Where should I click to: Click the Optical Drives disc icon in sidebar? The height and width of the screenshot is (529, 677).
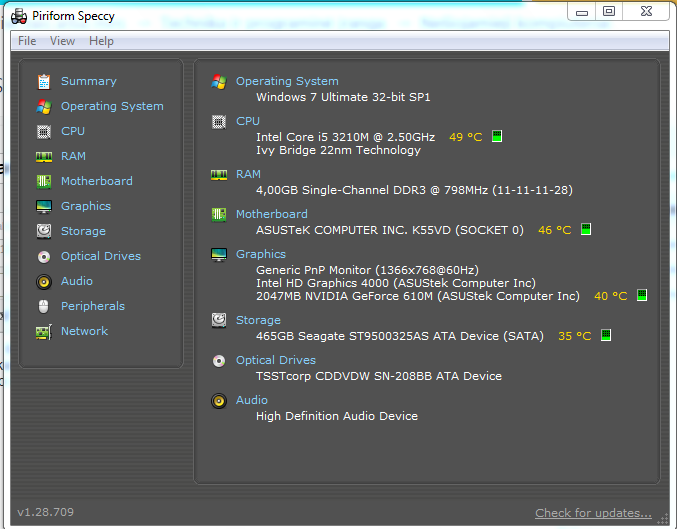click(44, 257)
